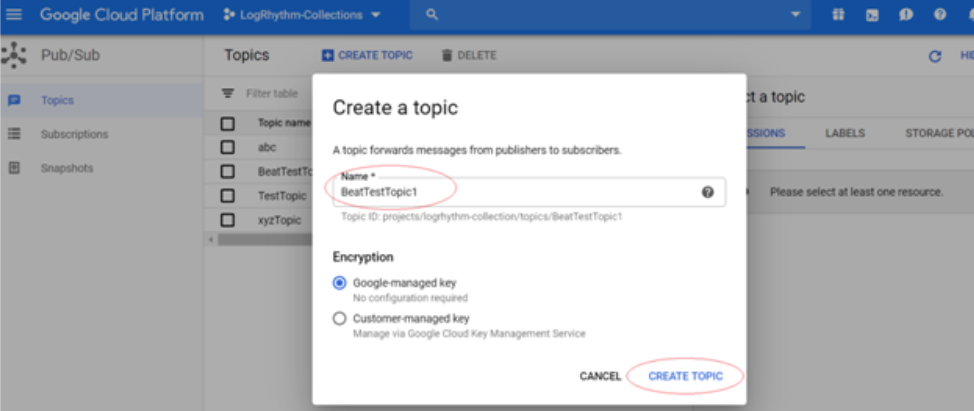
Task: Click help icon in Name field
Action: (x=707, y=192)
